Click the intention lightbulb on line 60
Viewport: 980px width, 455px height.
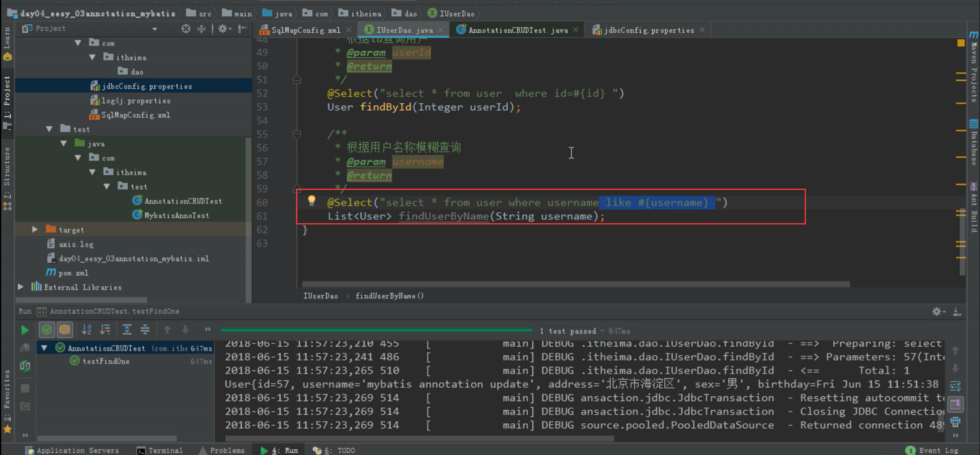(311, 200)
